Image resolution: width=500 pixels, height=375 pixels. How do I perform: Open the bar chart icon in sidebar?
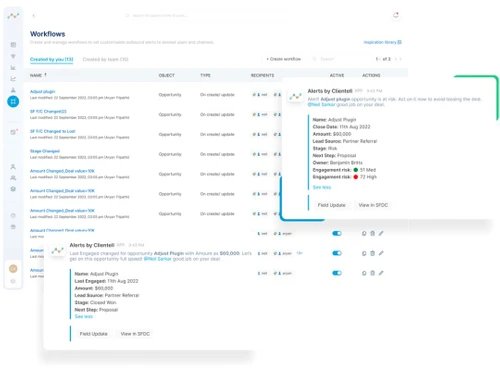point(13,68)
